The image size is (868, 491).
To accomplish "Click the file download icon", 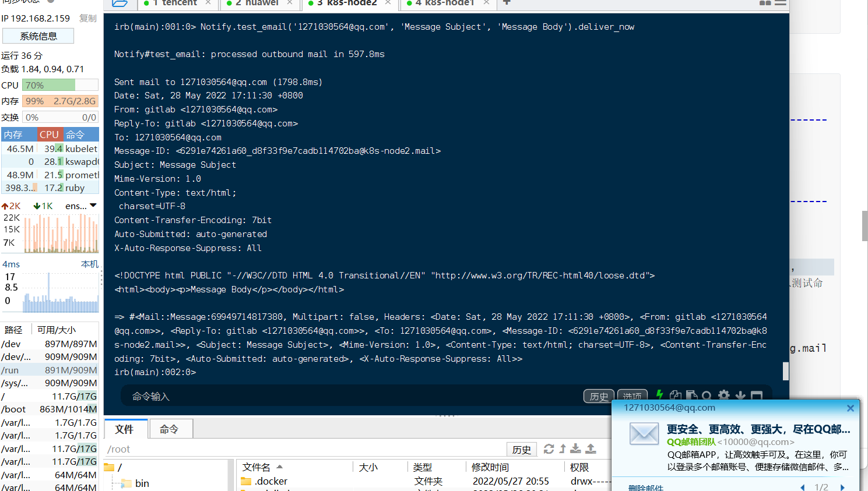I will pyautogui.click(x=575, y=448).
